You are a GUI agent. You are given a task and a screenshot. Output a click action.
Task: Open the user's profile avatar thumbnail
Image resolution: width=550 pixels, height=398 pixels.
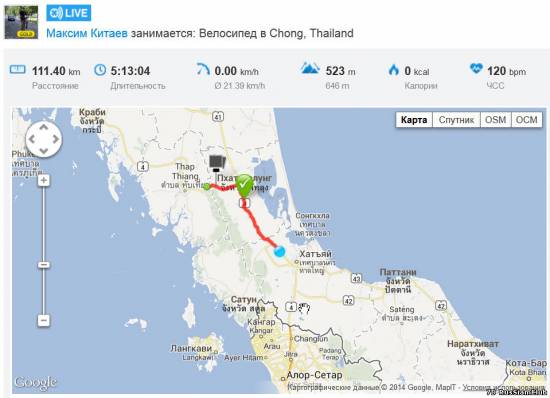point(21,22)
